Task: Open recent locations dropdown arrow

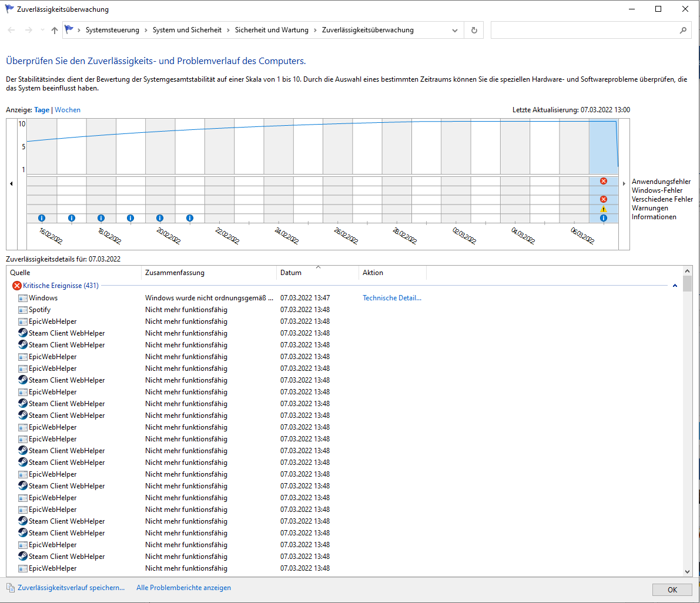Action: (42, 30)
